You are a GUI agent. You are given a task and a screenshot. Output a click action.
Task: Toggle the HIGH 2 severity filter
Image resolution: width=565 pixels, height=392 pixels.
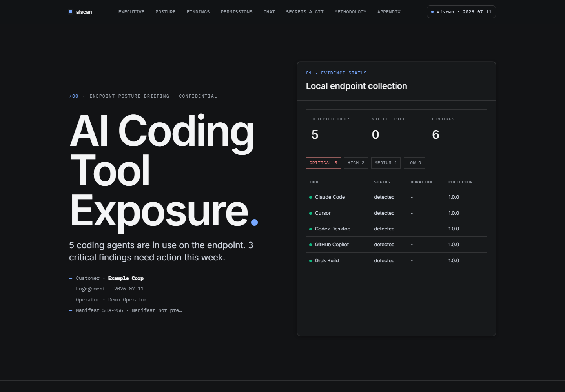coord(356,163)
